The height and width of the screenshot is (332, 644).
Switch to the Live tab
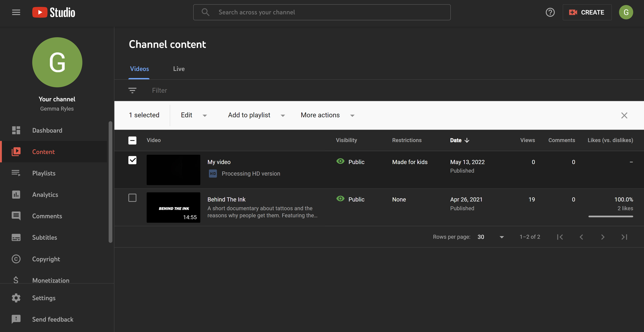179,69
